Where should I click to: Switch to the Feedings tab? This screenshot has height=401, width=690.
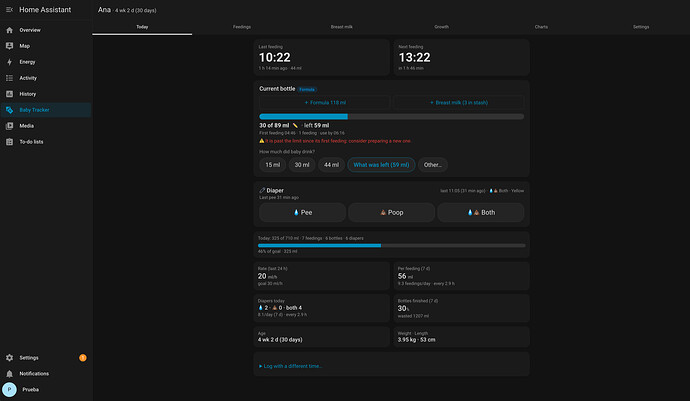[242, 27]
